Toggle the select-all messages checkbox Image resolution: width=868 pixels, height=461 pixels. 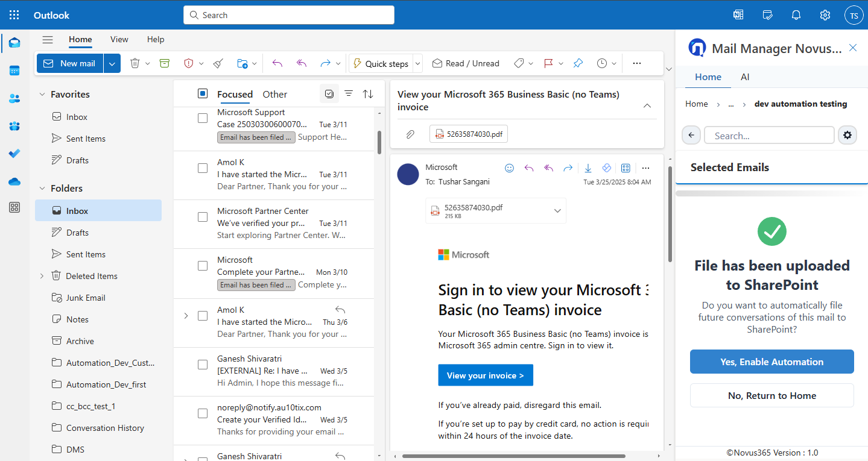pos(203,93)
